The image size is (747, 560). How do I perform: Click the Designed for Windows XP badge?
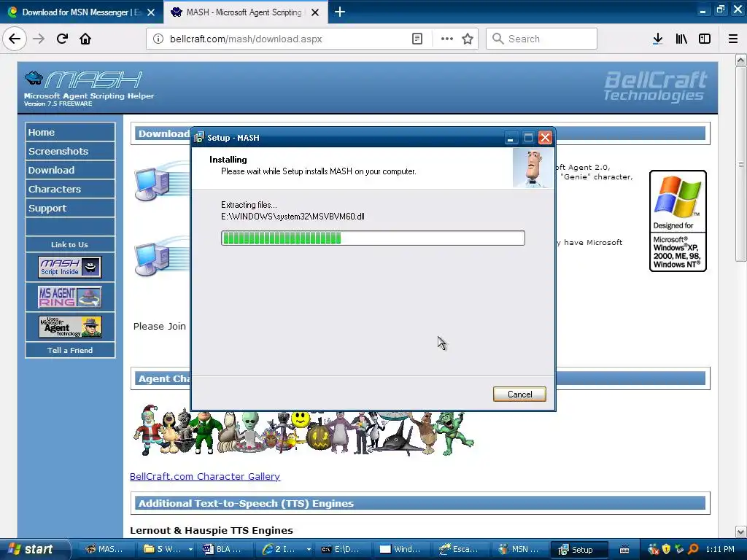pyautogui.click(x=678, y=221)
